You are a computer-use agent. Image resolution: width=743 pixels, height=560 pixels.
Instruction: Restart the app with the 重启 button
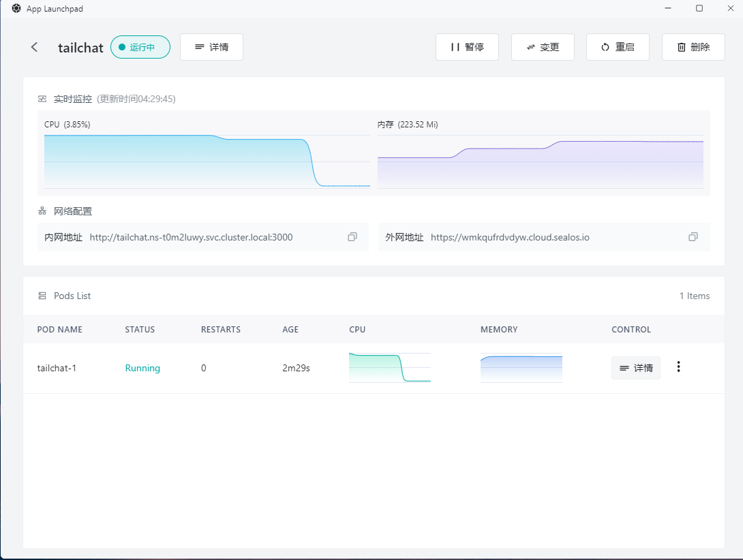point(618,47)
